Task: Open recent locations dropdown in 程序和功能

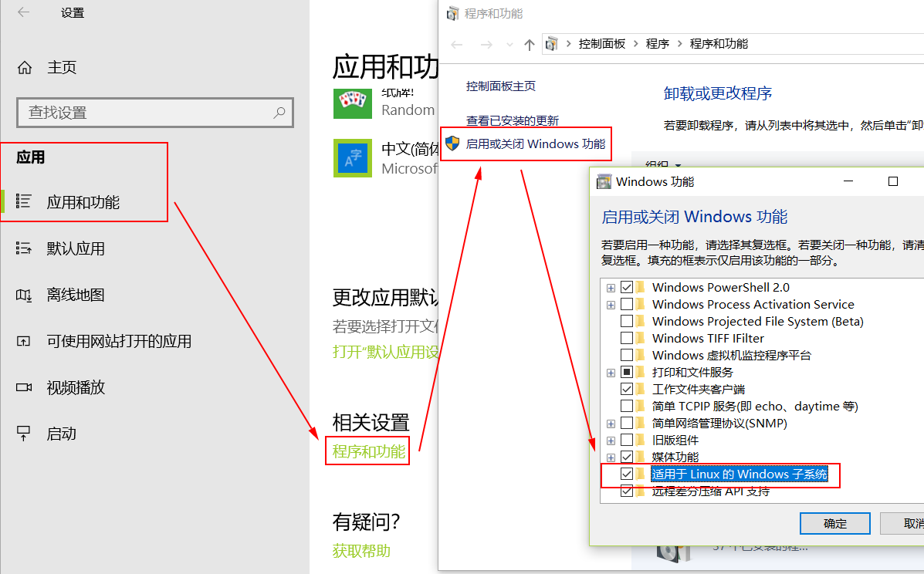Action: coord(509,45)
